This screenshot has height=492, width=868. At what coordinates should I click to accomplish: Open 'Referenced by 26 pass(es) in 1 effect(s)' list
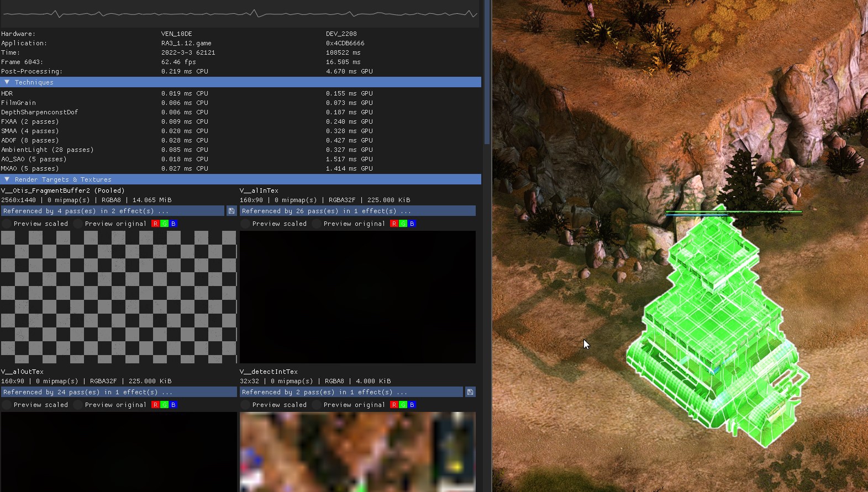(x=357, y=211)
